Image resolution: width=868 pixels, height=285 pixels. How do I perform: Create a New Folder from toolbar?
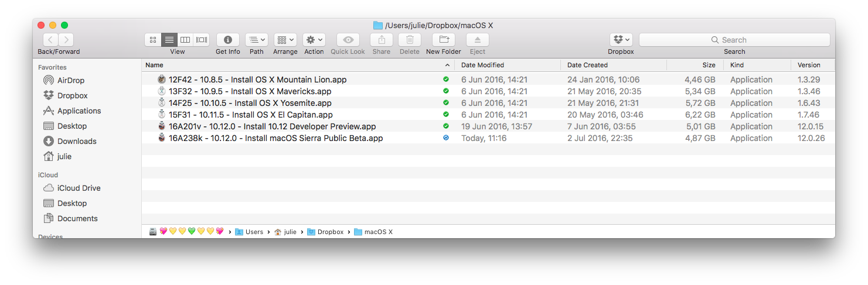444,40
